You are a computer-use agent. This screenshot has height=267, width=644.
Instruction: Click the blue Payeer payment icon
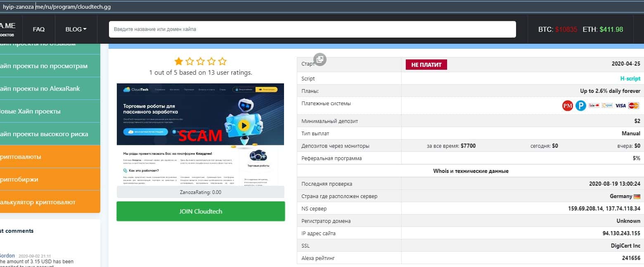(581, 106)
